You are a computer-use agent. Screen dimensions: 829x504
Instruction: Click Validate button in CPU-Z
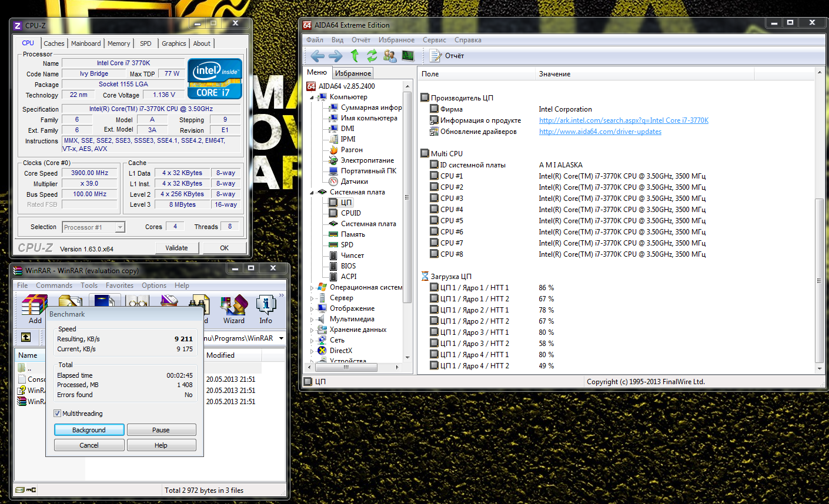point(176,248)
